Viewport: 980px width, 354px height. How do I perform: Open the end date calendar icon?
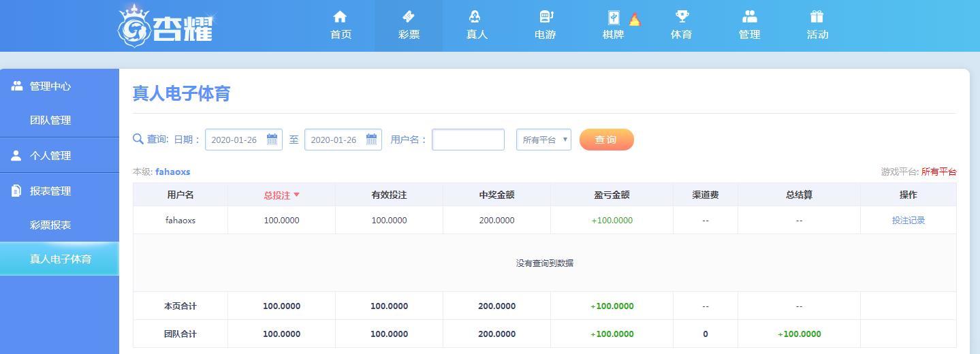point(371,139)
